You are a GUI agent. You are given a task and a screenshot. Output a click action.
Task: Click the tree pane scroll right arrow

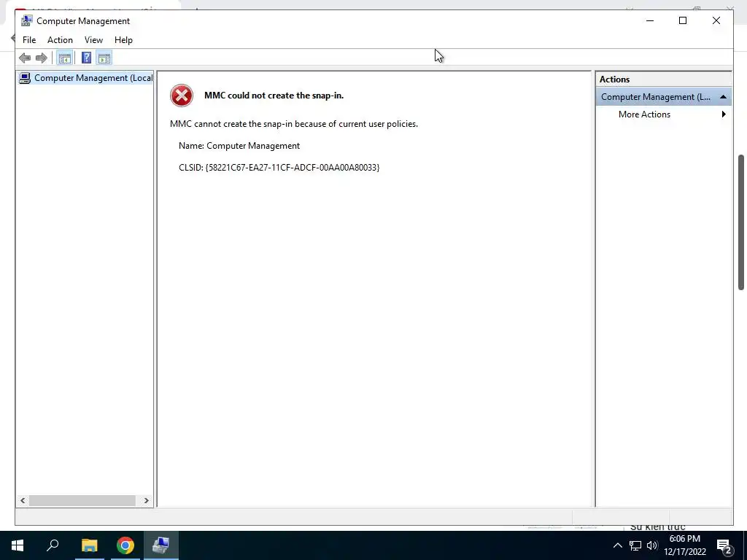[x=146, y=500]
